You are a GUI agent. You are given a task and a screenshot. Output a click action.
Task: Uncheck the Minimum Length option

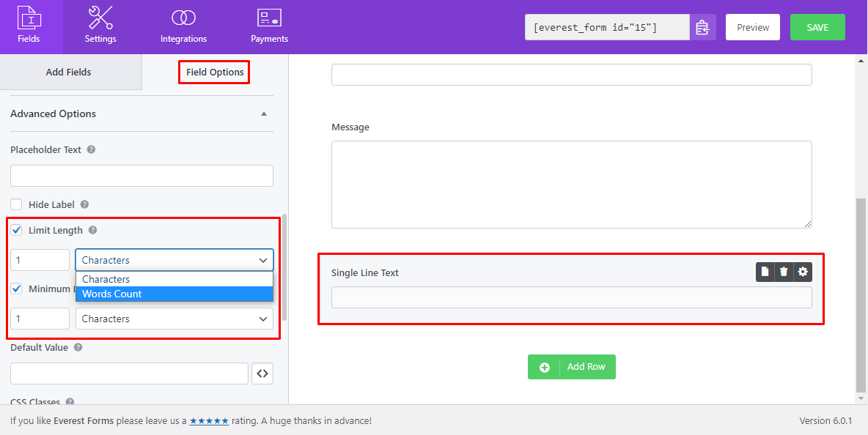pos(16,289)
